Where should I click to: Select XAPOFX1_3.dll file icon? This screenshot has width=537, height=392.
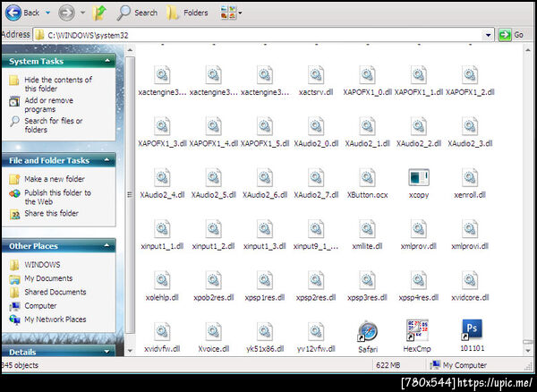coord(162,126)
